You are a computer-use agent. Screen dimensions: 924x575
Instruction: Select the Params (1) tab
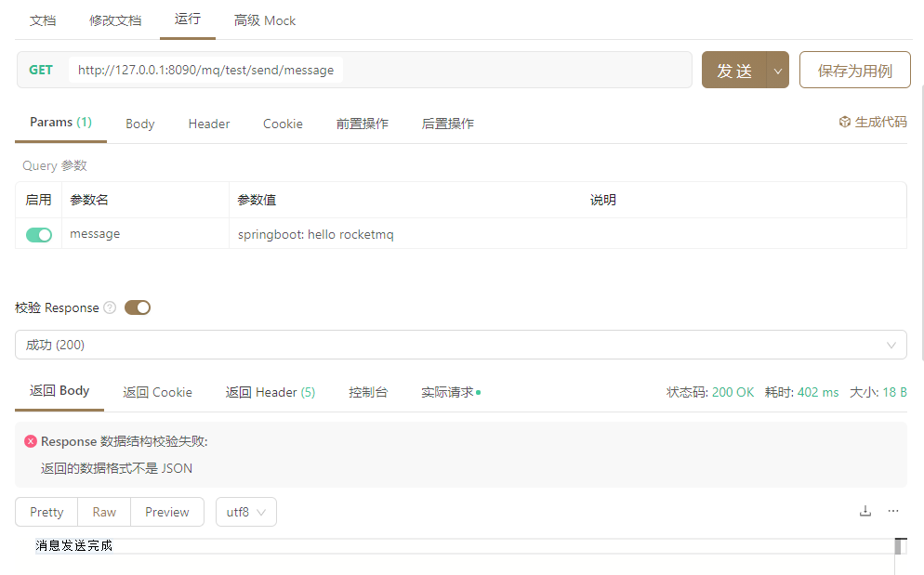[60, 123]
